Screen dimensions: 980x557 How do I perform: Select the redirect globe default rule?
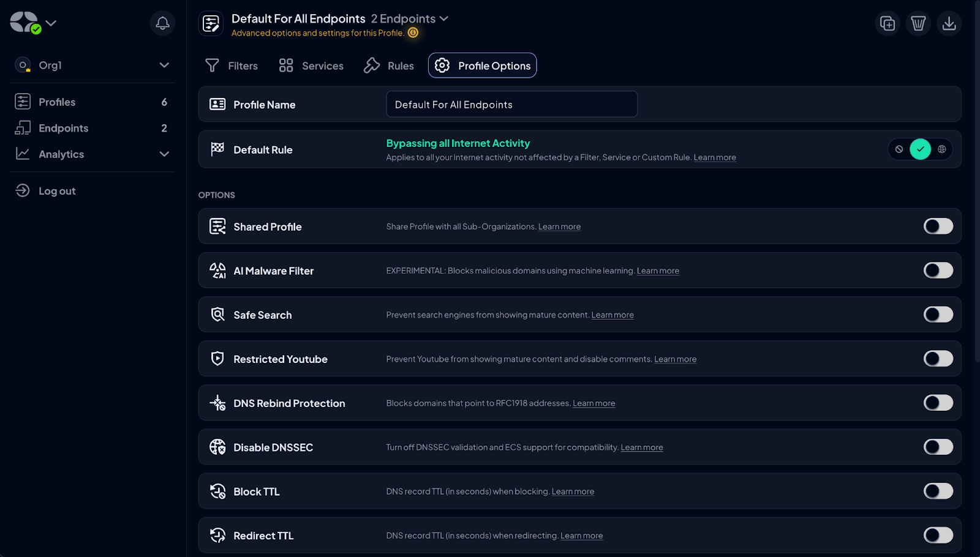click(942, 149)
